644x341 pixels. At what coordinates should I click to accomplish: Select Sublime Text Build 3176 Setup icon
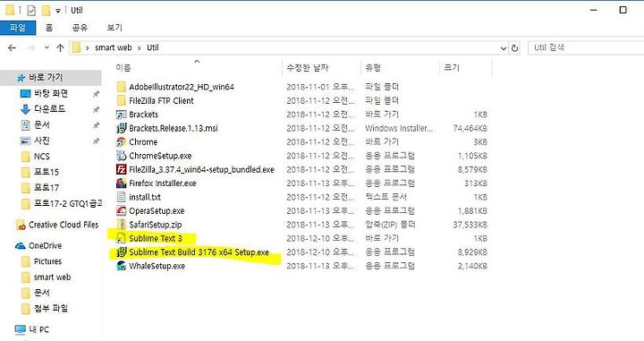coord(121,251)
